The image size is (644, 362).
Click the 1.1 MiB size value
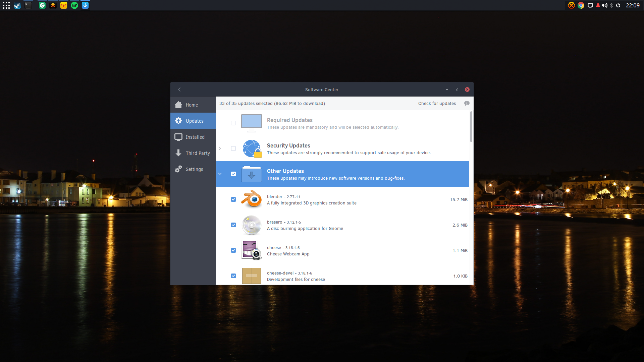(x=460, y=250)
